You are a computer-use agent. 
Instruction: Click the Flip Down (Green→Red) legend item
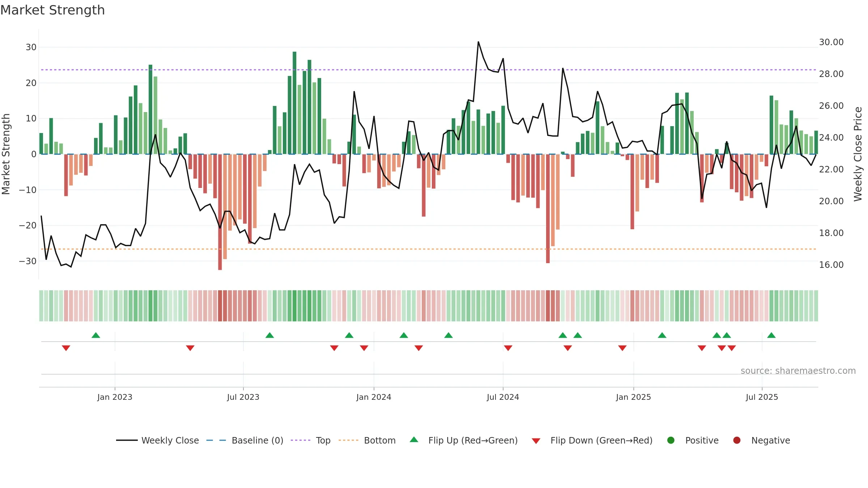[x=592, y=440]
